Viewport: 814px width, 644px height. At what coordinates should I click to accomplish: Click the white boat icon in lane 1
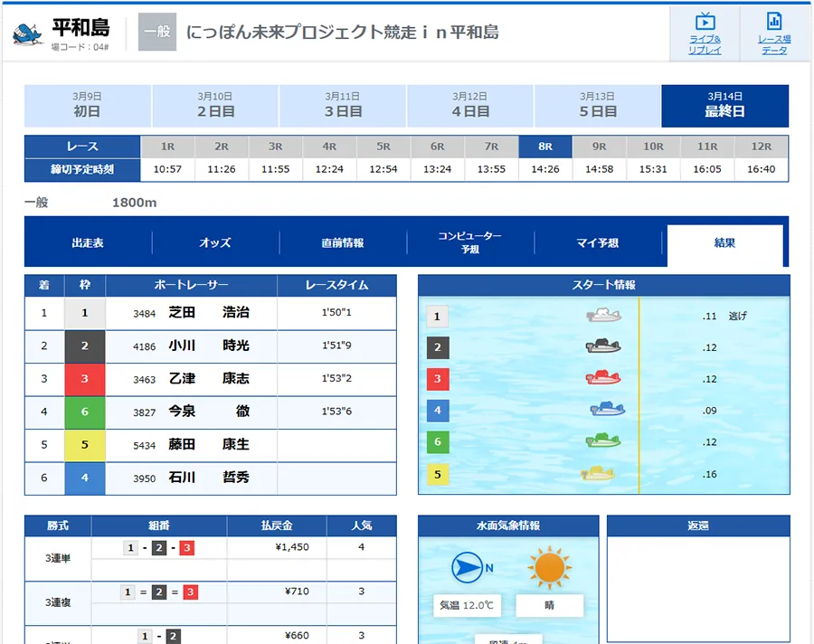(x=603, y=316)
